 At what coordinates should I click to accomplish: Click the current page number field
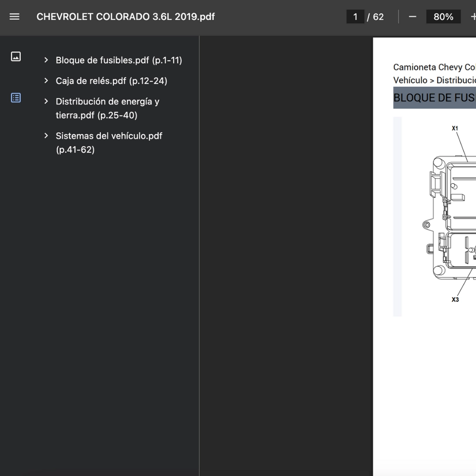(x=355, y=17)
